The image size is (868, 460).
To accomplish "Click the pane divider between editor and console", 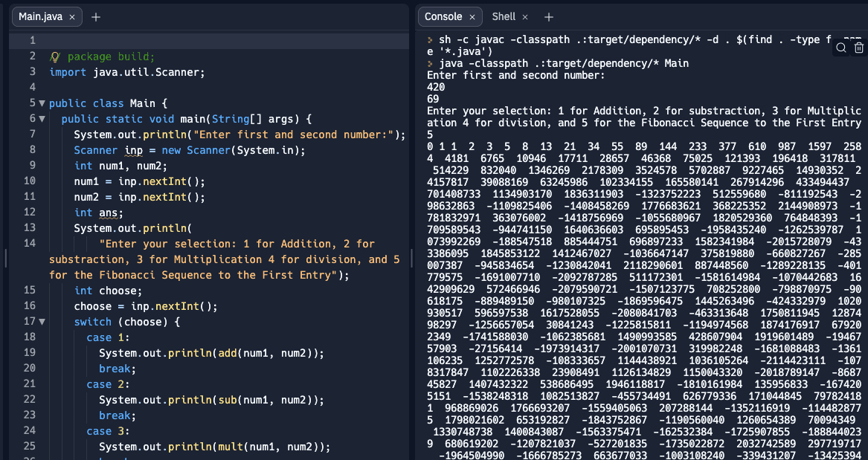I will pyautogui.click(x=413, y=258).
